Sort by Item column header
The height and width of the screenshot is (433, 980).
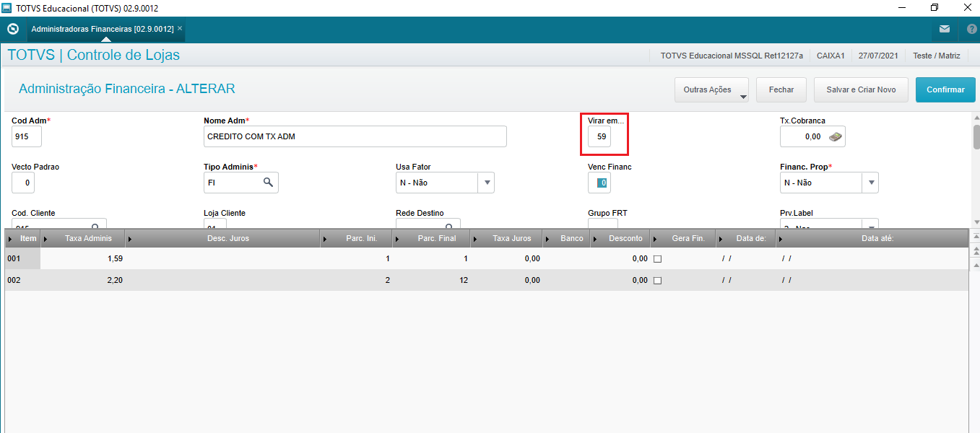22,238
